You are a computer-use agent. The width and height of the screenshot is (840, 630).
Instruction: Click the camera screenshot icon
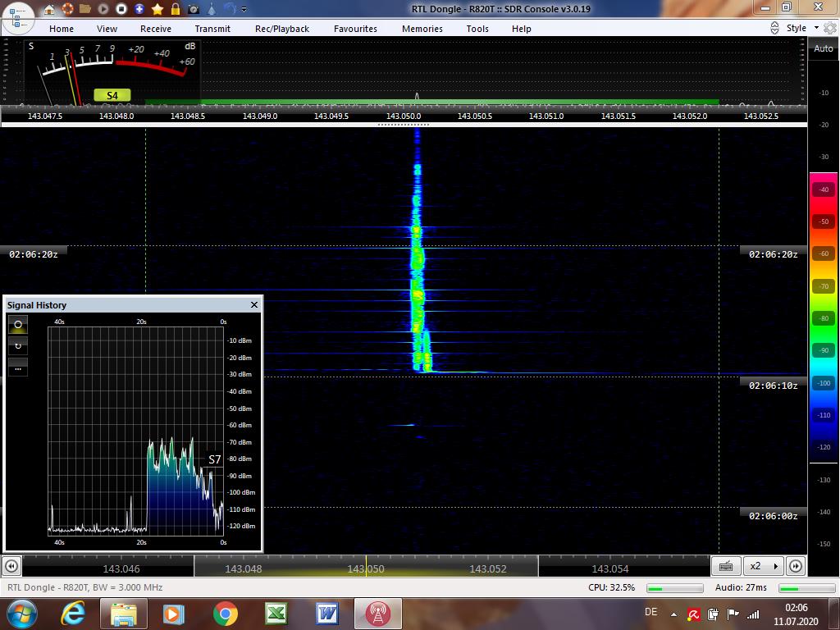[194, 8]
